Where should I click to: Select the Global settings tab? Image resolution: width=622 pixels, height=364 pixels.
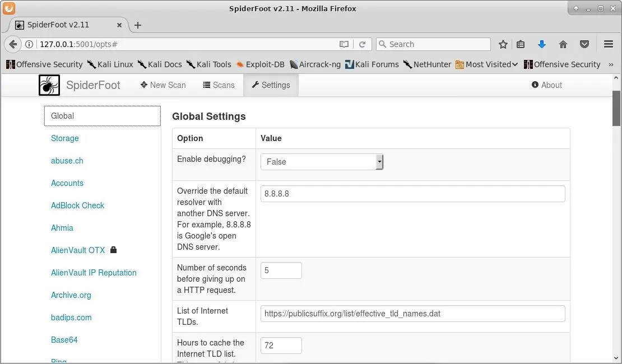103,116
